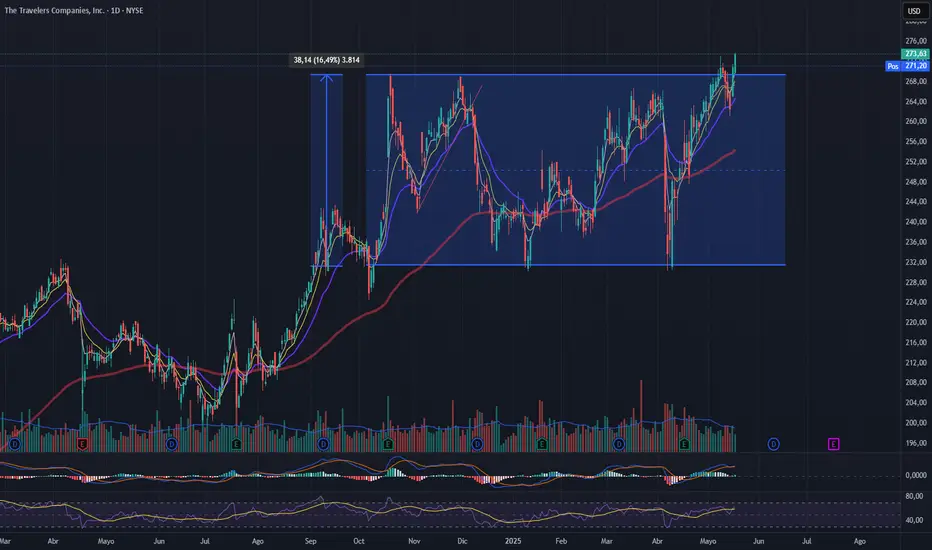Open the dividend D marker near Jun 2024
932x550 pixels.
tap(171, 444)
